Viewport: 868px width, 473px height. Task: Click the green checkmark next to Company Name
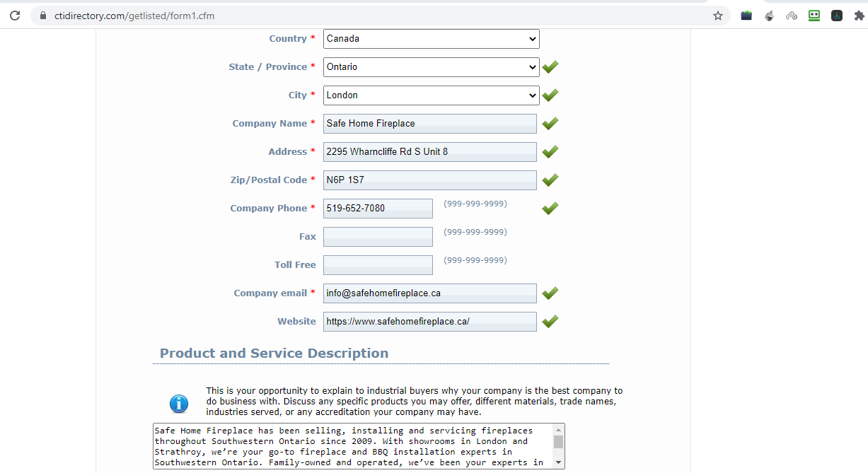pyautogui.click(x=550, y=124)
